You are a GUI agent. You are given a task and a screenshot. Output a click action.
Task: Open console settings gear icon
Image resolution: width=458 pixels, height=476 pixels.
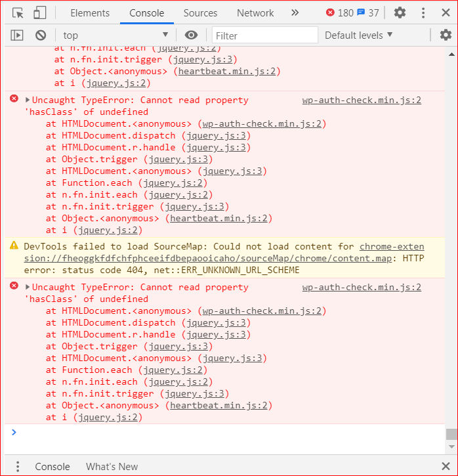coord(446,35)
